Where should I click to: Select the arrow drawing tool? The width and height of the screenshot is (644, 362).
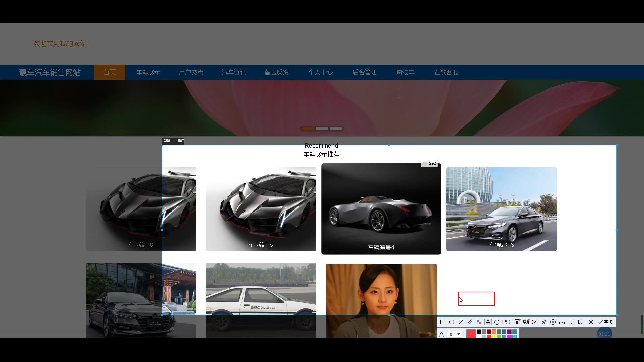461,322
